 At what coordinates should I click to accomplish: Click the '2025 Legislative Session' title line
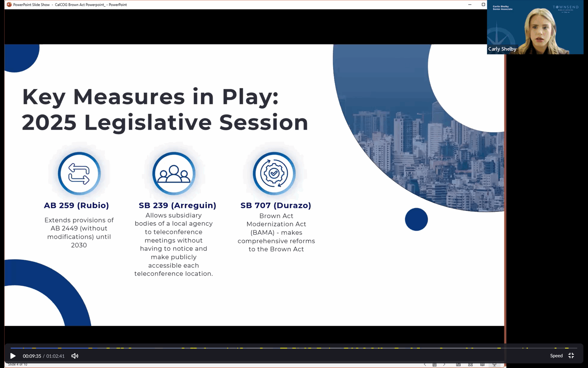click(165, 123)
